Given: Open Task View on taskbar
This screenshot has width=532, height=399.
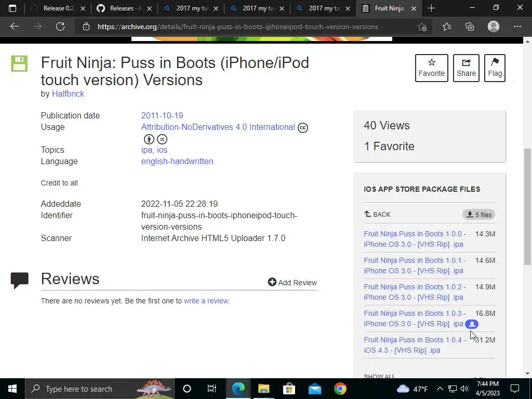Looking at the screenshot, I should (x=212, y=389).
